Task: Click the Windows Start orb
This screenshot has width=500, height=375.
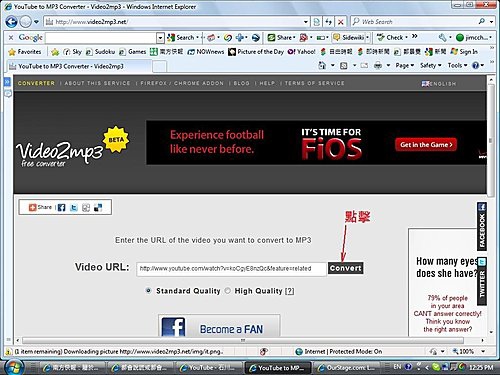Action: click(x=13, y=367)
